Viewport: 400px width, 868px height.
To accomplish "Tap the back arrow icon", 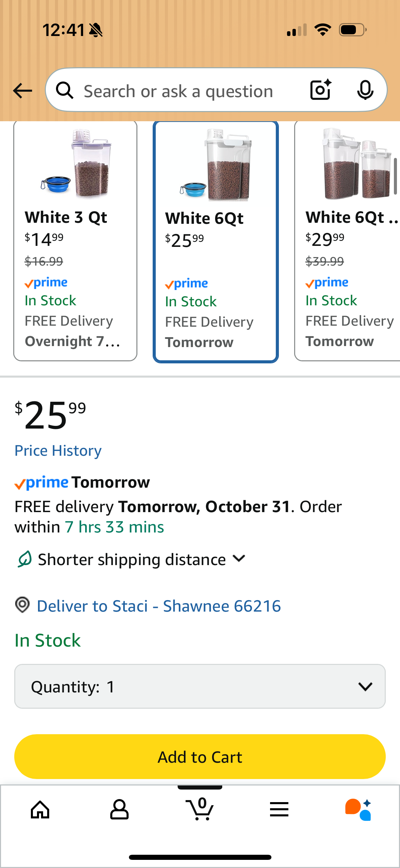I will (x=22, y=91).
